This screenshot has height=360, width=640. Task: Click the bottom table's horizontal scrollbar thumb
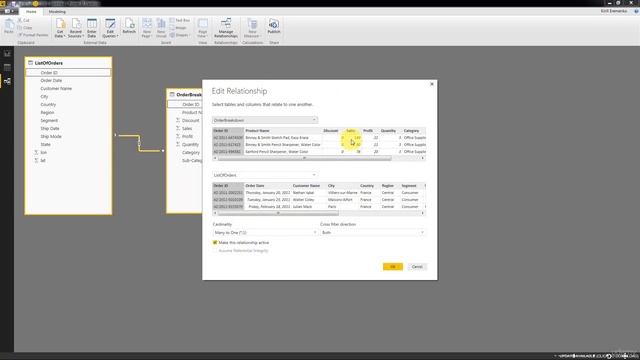278,213
